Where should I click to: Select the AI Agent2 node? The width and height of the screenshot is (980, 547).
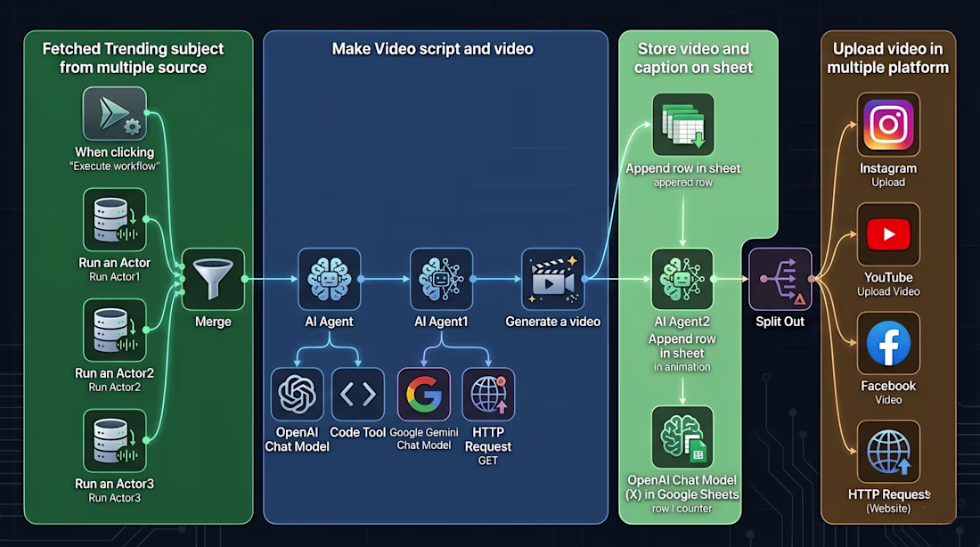point(682,279)
